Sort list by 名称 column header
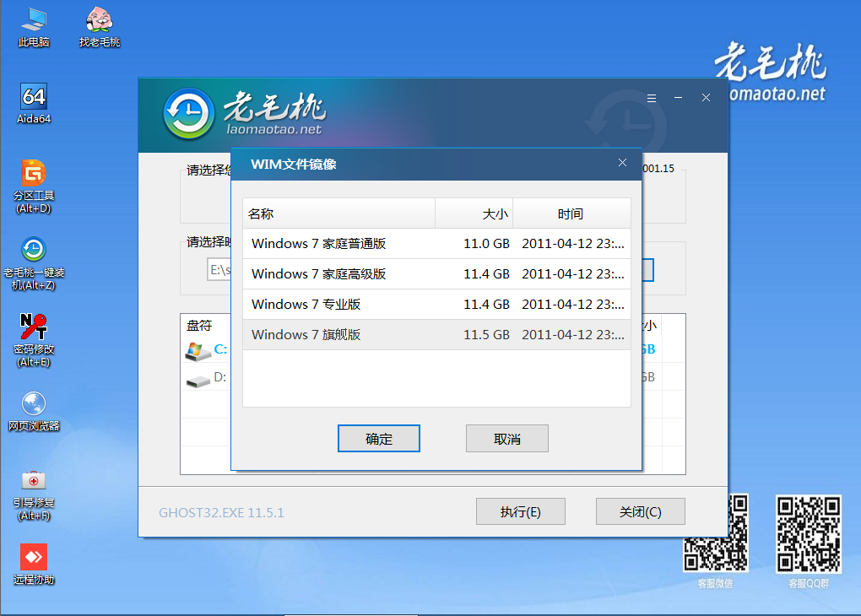This screenshot has width=861, height=616. [x=338, y=213]
